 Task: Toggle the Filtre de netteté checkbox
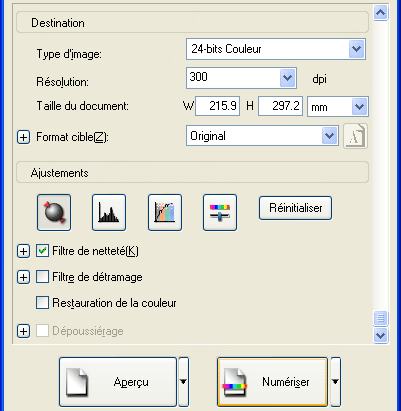point(42,251)
